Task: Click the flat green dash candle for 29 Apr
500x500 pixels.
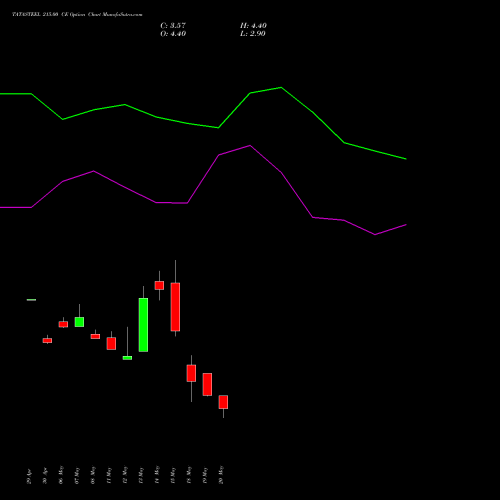Action: pos(31,300)
